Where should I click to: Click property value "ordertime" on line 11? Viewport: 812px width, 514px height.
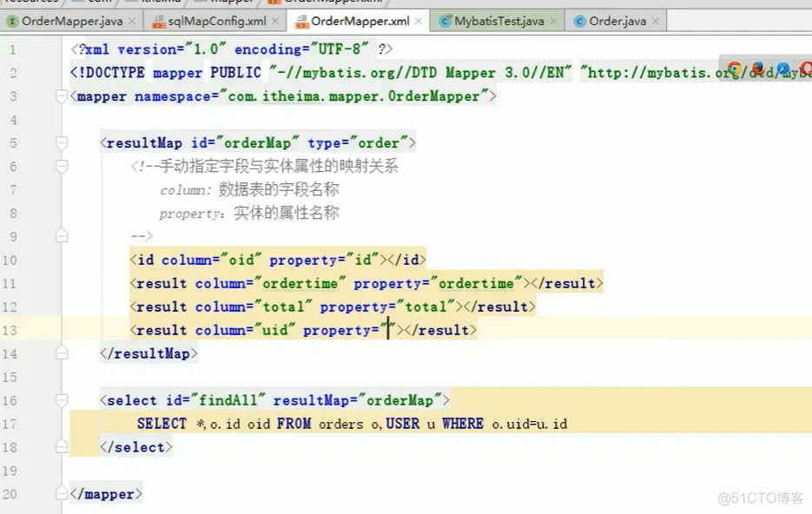tap(476, 283)
